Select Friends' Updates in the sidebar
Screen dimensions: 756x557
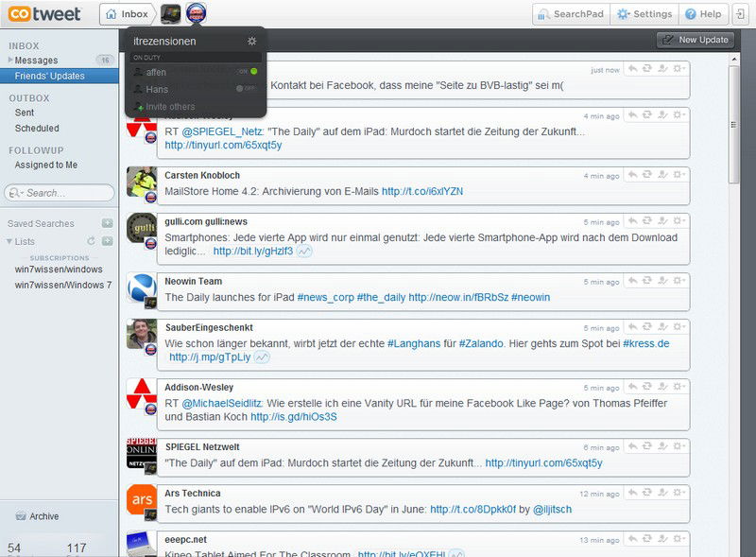59,76
